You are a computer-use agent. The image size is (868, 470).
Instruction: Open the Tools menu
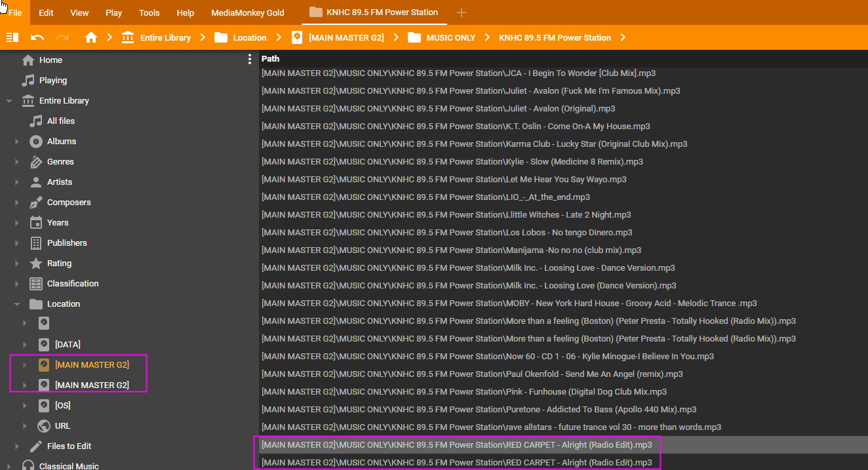pos(149,12)
